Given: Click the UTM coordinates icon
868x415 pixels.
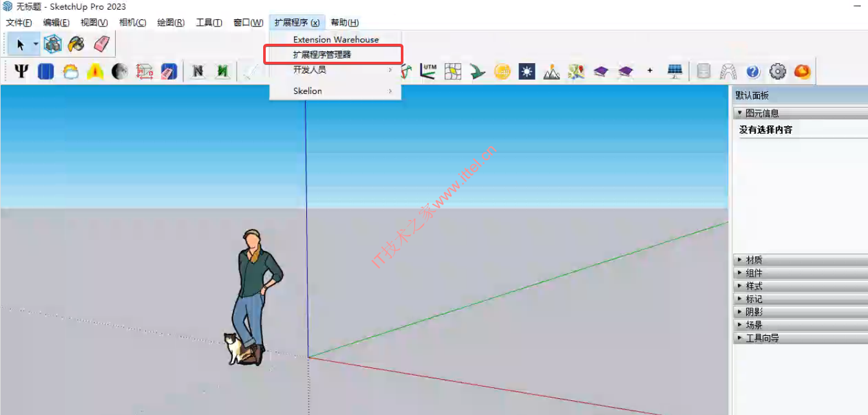Looking at the screenshot, I should (x=429, y=71).
